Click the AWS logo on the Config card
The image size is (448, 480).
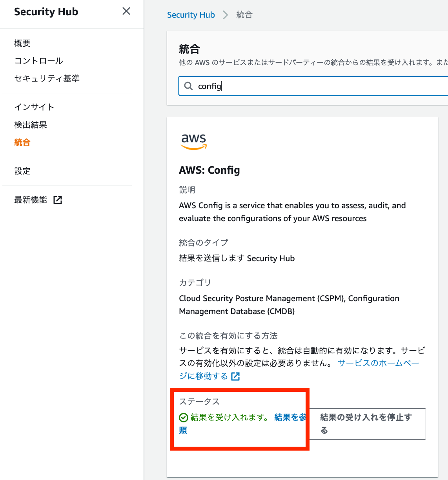click(x=193, y=142)
